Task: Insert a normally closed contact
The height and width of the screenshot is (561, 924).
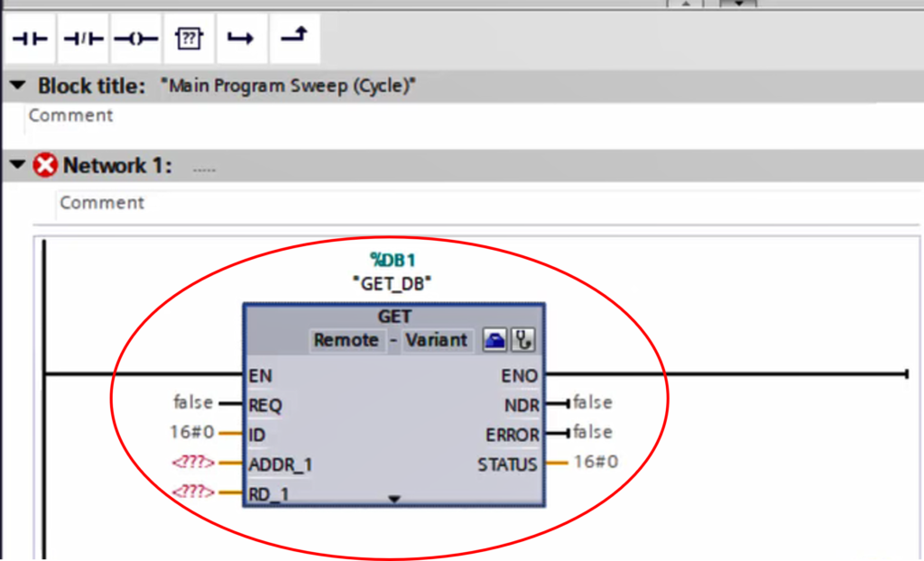Action: [82, 37]
